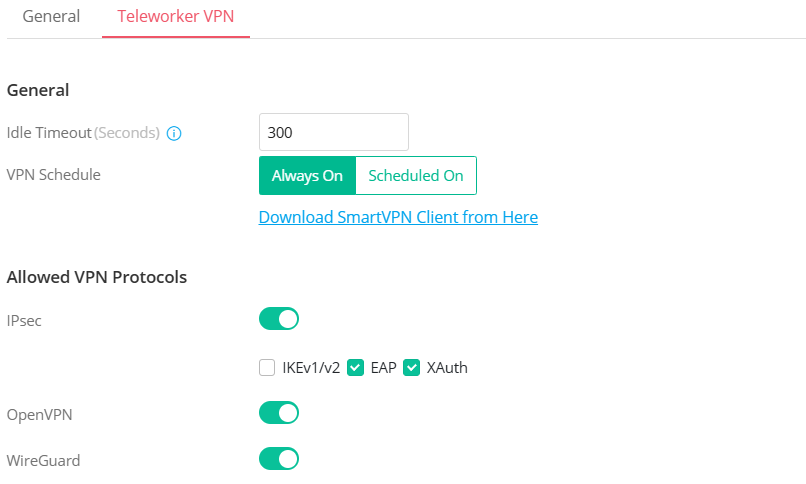Click the IPsec row label
This screenshot has height=484, width=806.
(25, 321)
